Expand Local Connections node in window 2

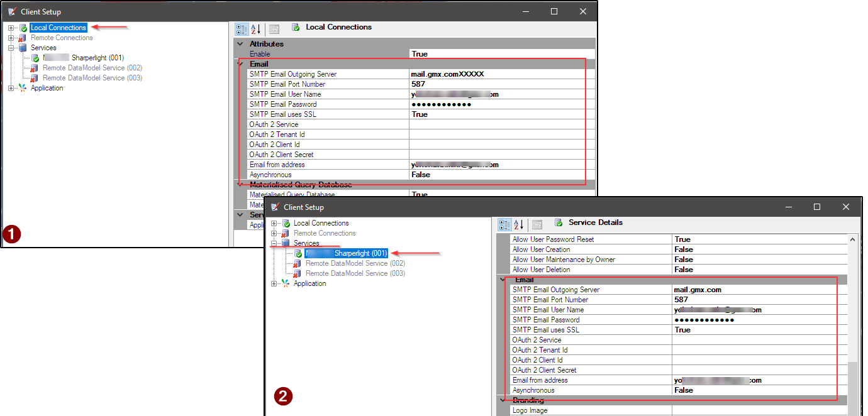[274, 223]
